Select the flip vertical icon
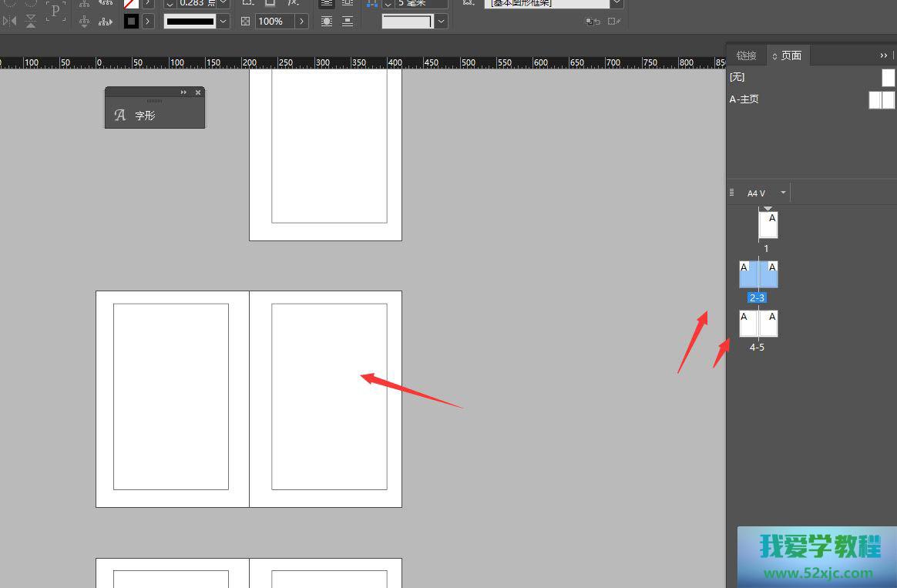The height and width of the screenshot is (588, 897). tap(30, 22)
